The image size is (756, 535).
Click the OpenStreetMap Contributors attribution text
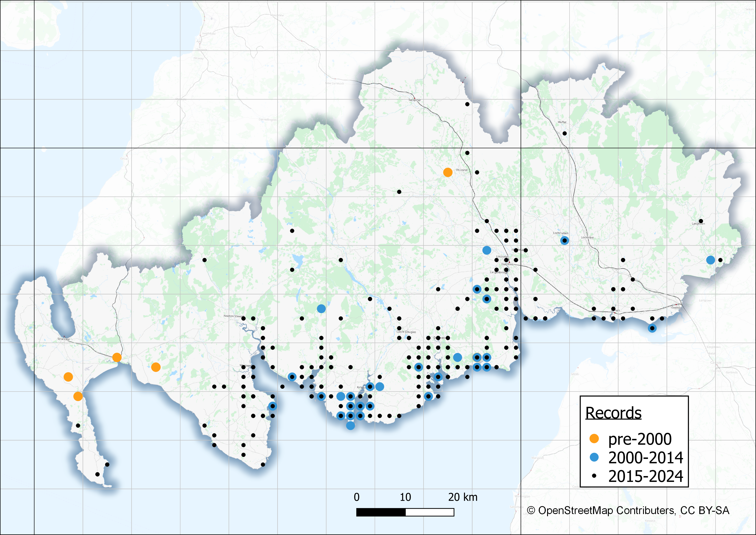(628, 510)
